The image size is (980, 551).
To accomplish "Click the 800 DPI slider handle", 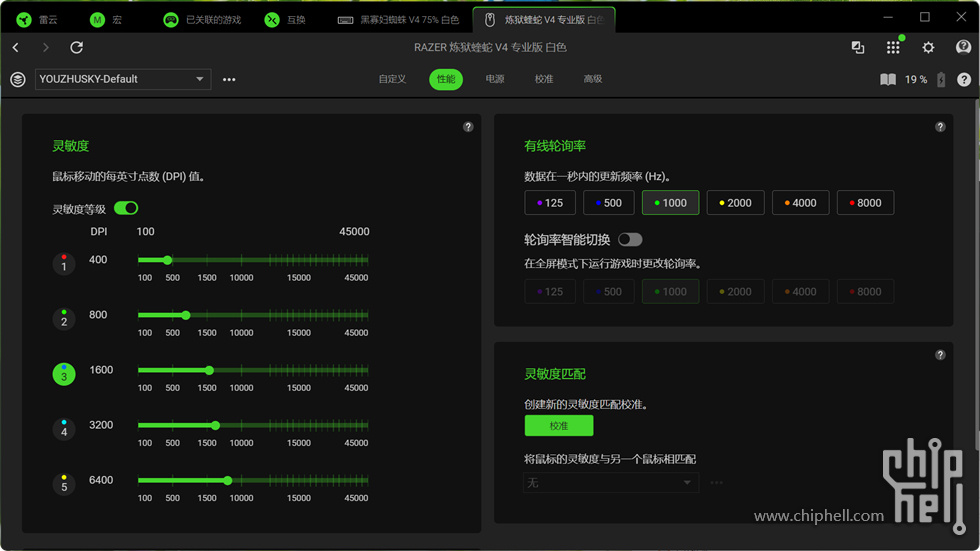I will point(186,315).
